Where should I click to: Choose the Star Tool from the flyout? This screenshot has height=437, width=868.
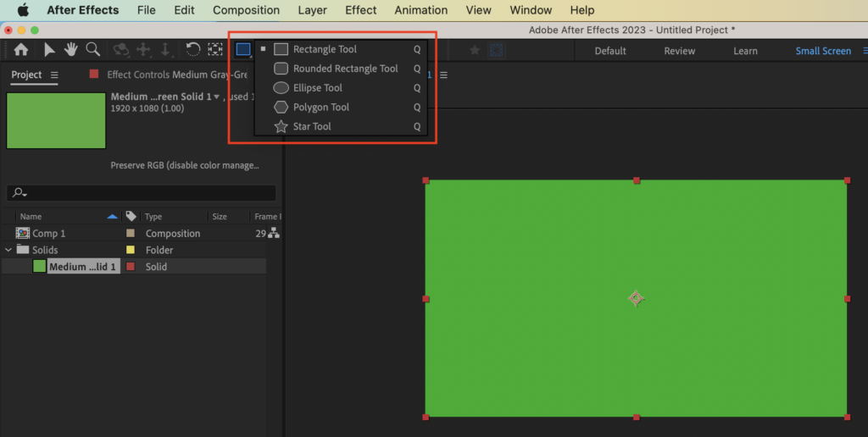pos(311,127)
